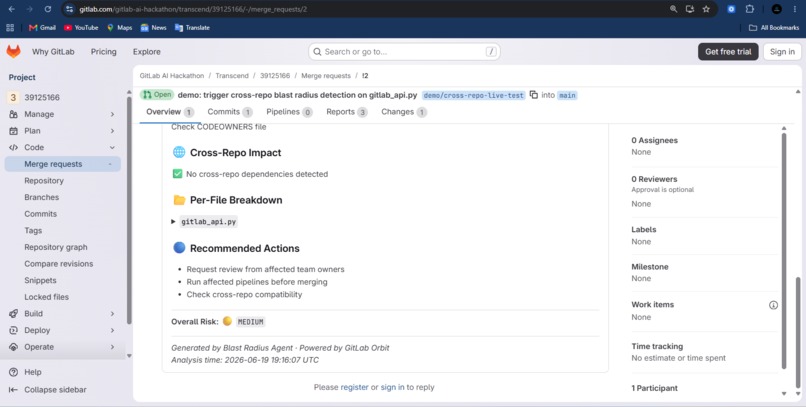Viewport: 806px width, 407px height.
Task: Open All Bookmarks folder
Action: [x=774, y=28]
